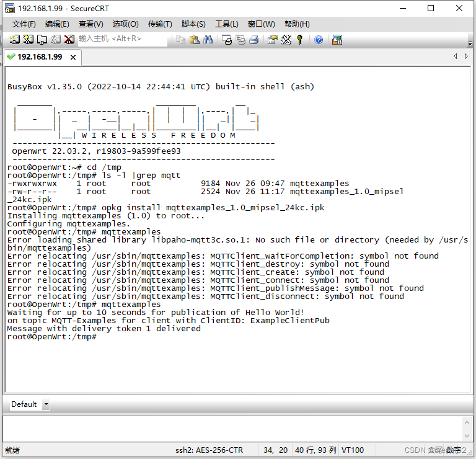Viewport: 476px width, 459px height.
Task: Click the Public Key Assistant key icon
Action: [x=300, y=40]
